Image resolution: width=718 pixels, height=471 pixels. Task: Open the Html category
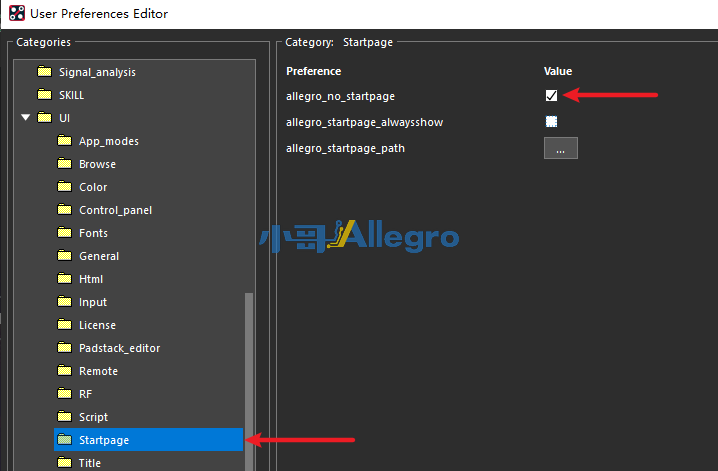(91, 279)
